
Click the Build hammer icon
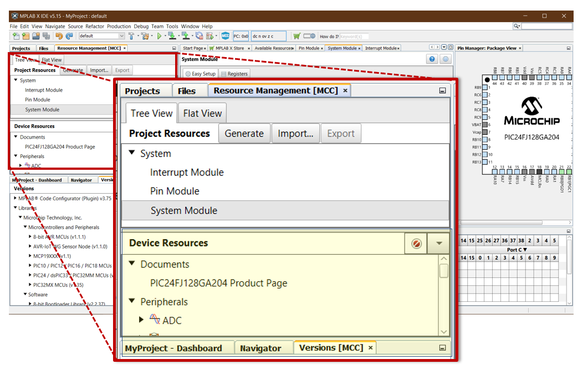[x=132, y=36]
